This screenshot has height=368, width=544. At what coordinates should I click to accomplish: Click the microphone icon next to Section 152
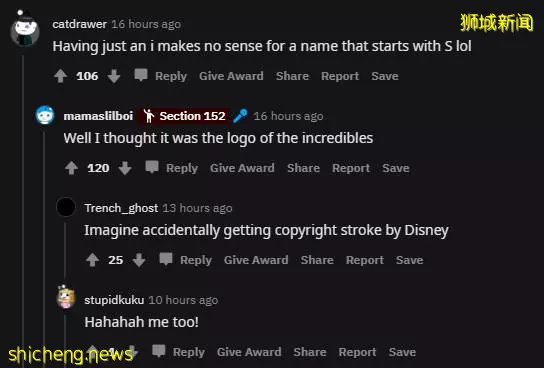point(240,116)
